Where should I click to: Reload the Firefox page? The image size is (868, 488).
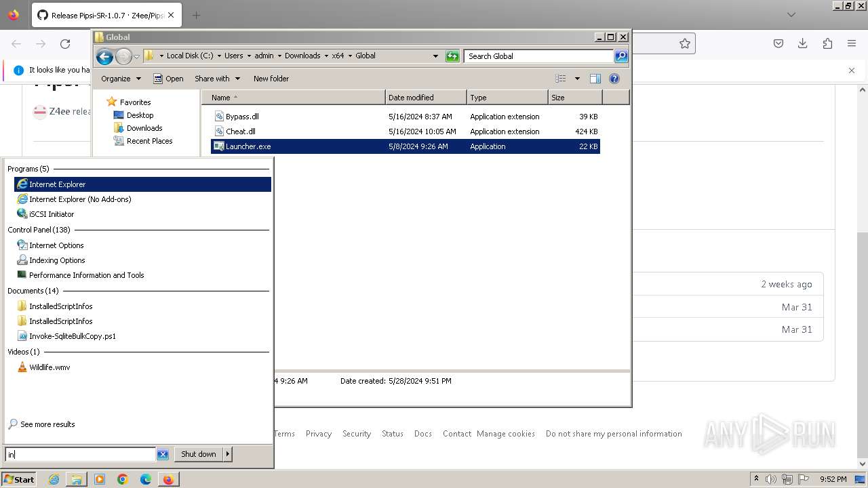click(x=65, y=44)
